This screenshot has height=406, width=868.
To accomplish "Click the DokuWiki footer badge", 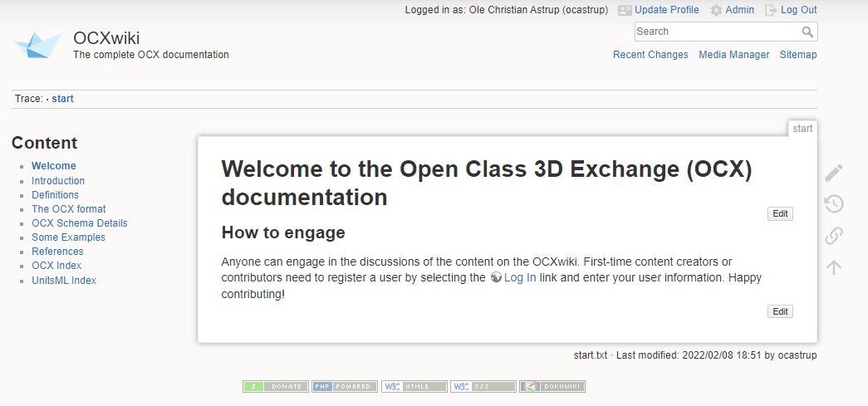I will [x=552, y=387].
